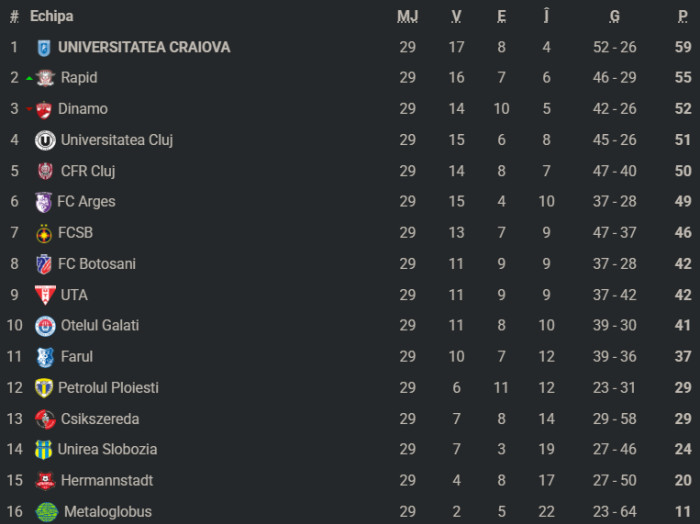Click the CFR Cluj crest icon
The image size is (700, 524).
point(44,171)
